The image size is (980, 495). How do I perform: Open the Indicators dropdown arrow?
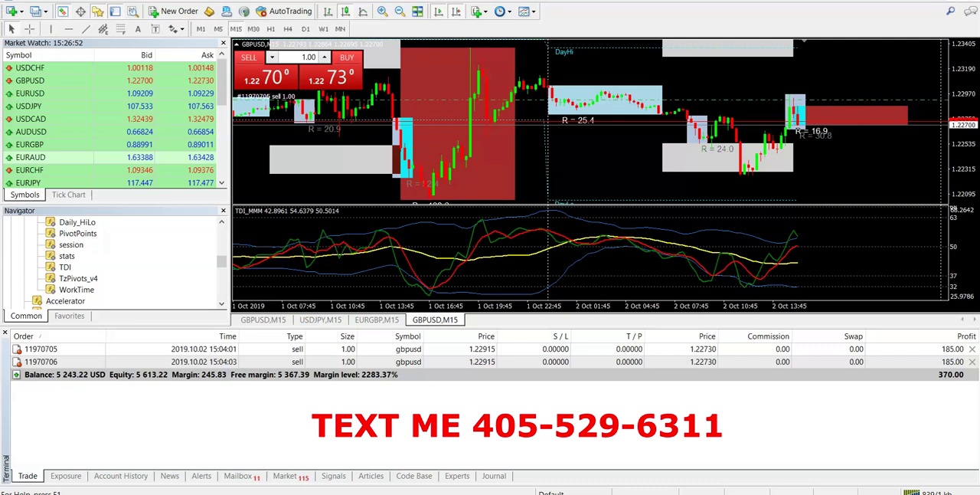coord(486,11)
